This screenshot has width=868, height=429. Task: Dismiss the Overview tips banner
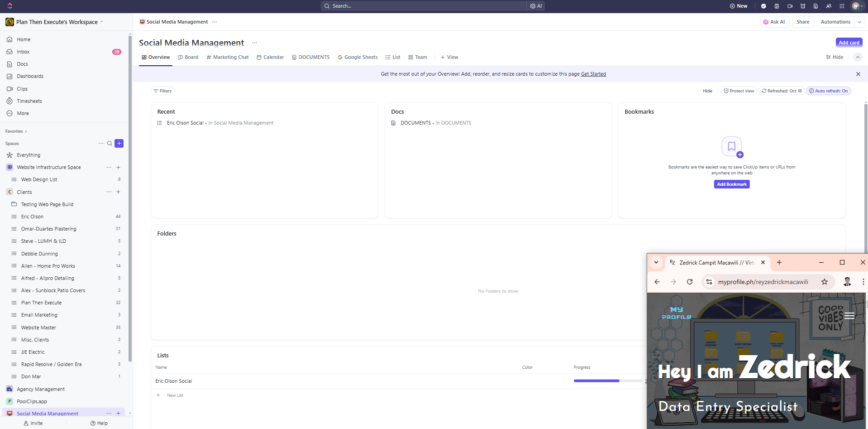[858, 74]
